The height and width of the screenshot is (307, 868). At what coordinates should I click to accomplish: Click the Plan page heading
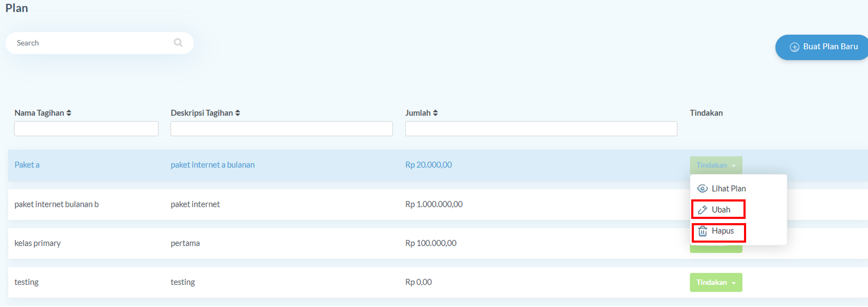pos(17,8)
